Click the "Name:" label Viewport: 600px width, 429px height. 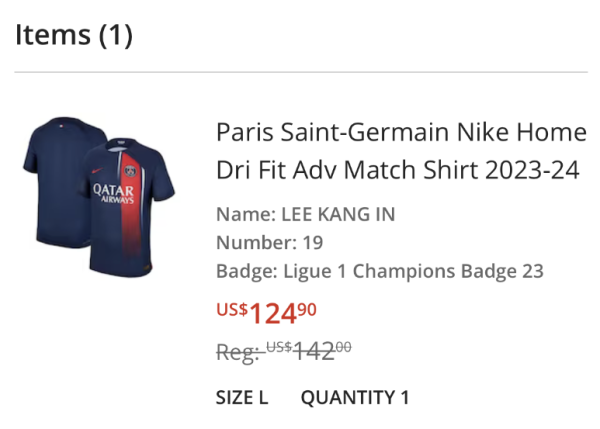(x=245, y=214)
